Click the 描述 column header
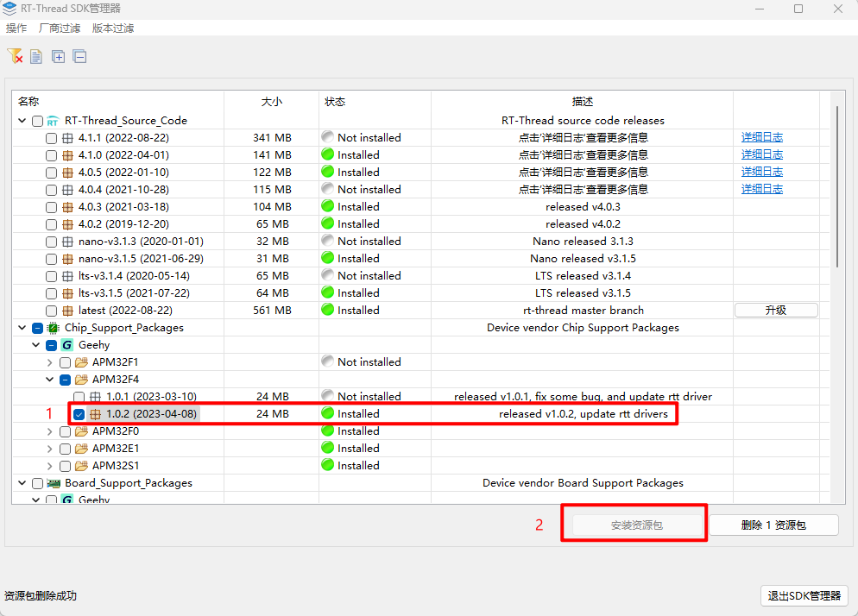Viewport: 858px width, 616px height. pyautogui.click(x=583, y=102)
